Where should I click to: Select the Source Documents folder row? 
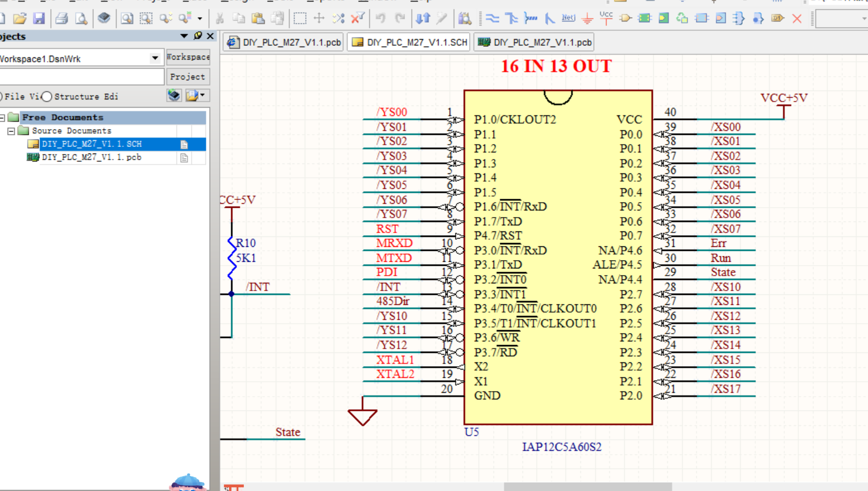(x=71, y=131)
